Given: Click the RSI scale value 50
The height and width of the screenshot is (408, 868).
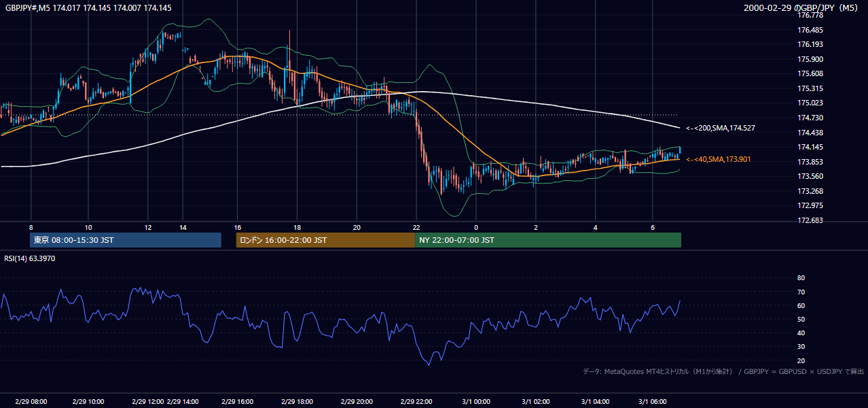Looking at the screenshot, I should [x=801, y=319].
